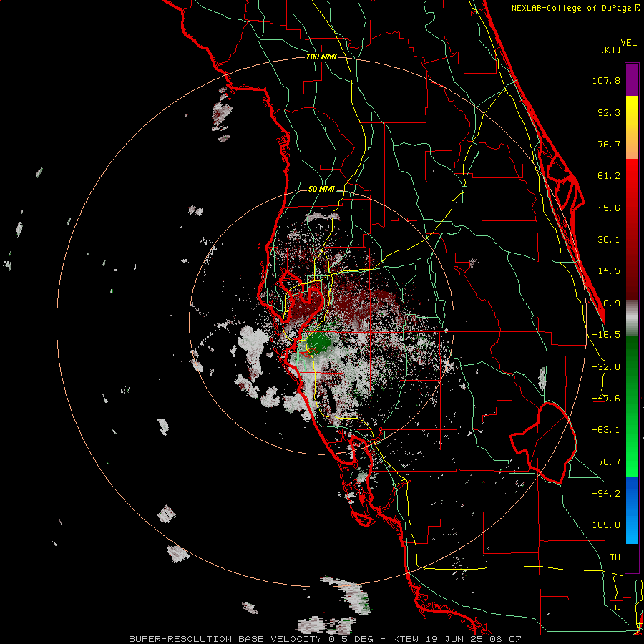Click the 76.7 legend value
Image resolution: width=644 pixels, height=644 pixels.
609,144
